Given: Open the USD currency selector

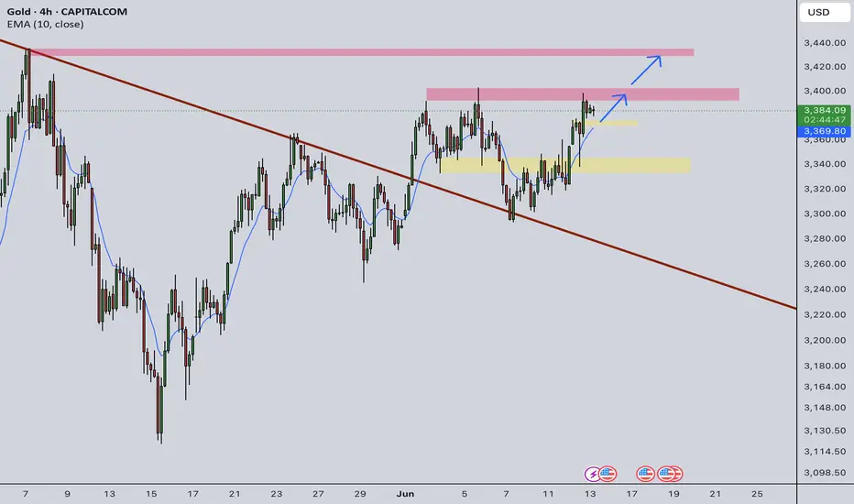Looking at the screenshot, I should tap(824, 12).
